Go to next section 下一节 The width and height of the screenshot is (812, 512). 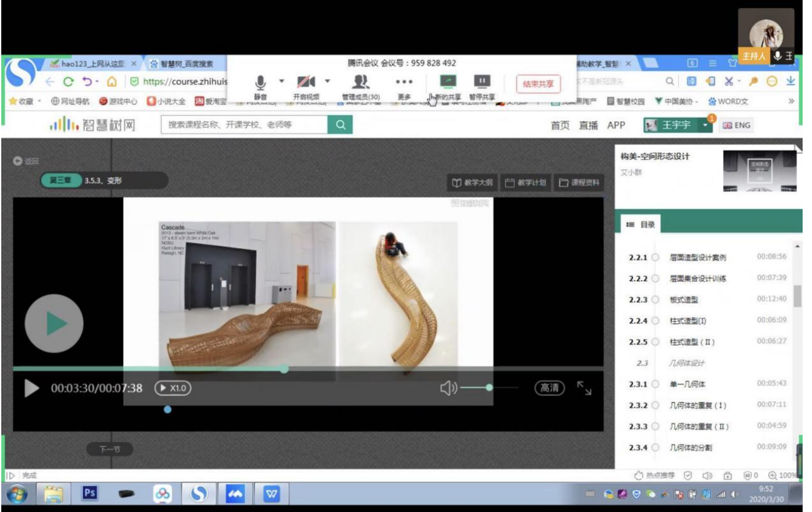109,449
